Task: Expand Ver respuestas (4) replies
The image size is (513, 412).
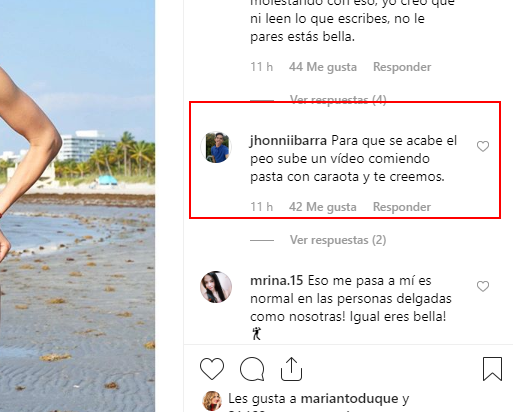Action: tap(338, 99)
